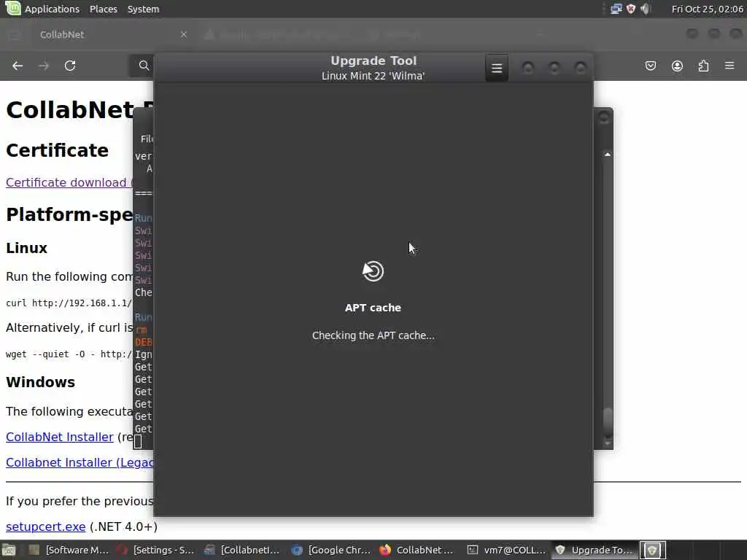Click the Linux Mint logo in panel

pos(12,9)
